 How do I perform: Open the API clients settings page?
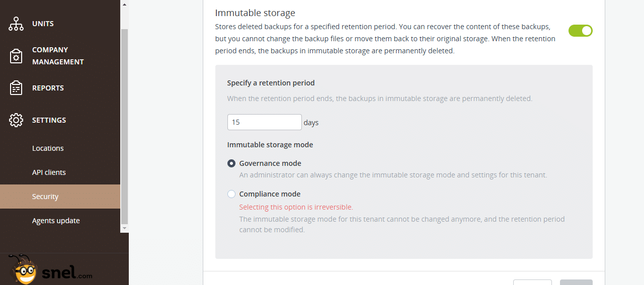[49, 172]
